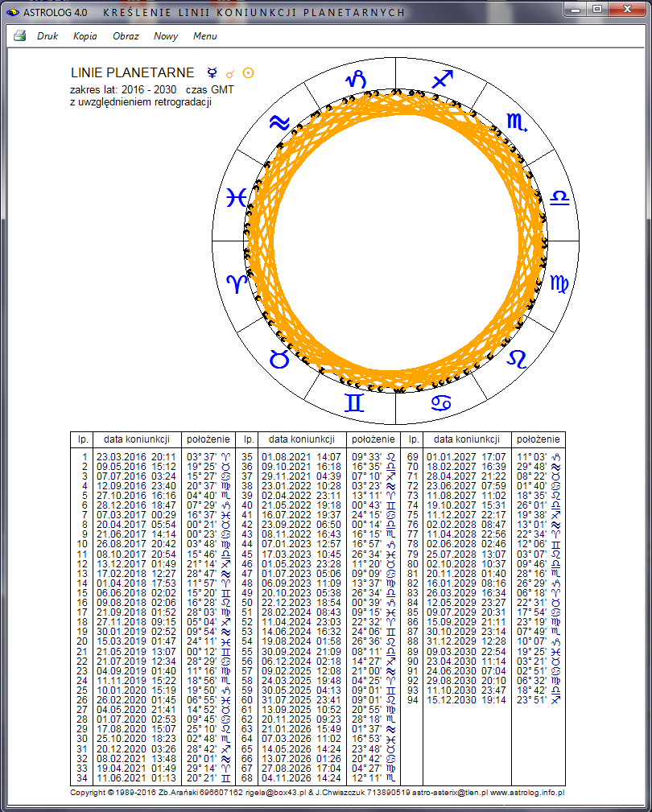Click the Mercury symbol in the header
The image size is (652, 812).
click(x=212, y=72)
